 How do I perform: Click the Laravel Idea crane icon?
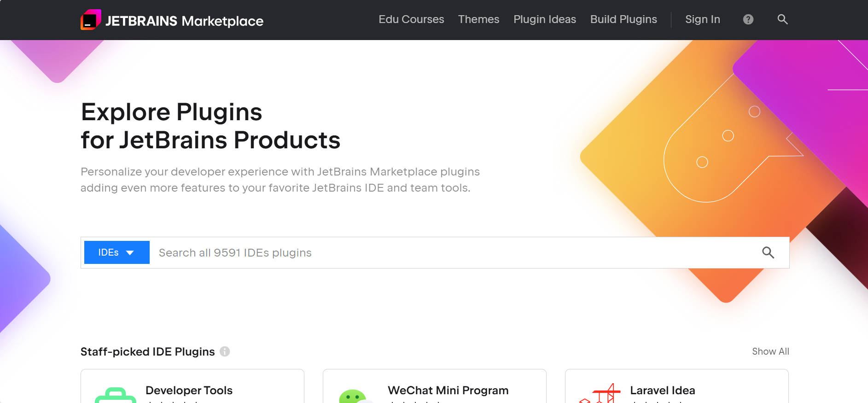[x=600, y=393]
